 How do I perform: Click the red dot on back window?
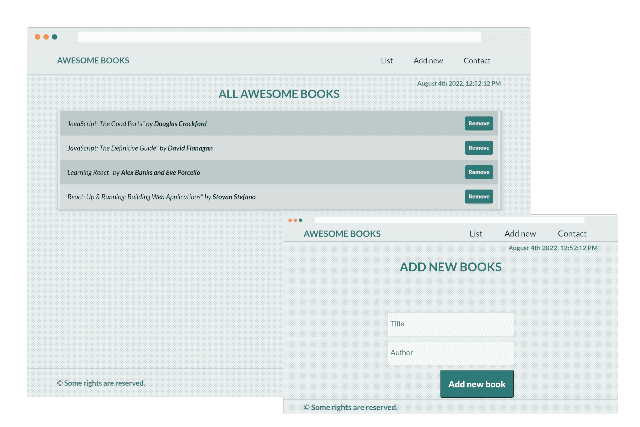37,37
